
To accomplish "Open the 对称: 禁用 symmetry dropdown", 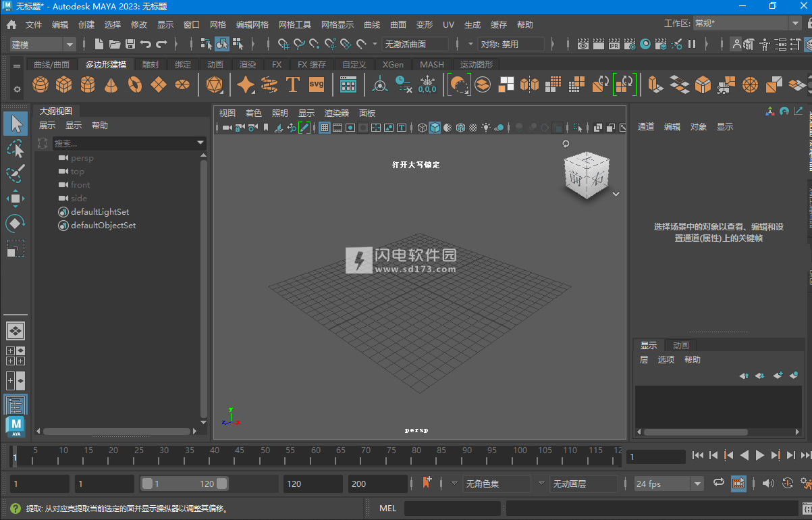I will pos(511,45).
